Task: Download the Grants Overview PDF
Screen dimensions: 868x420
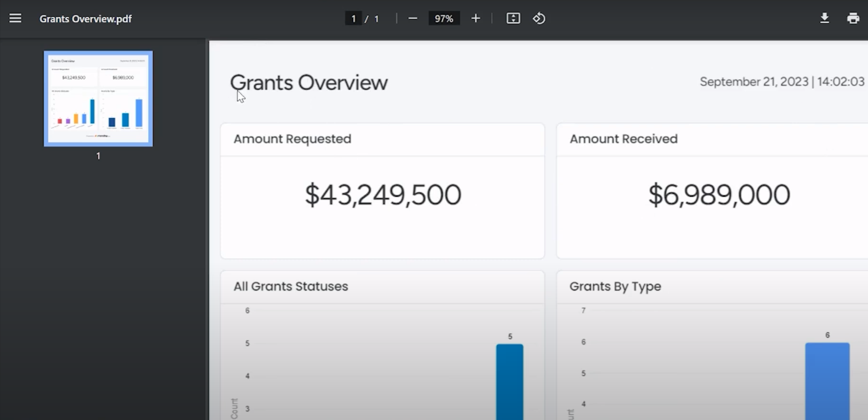Action: tap(824, 19)
